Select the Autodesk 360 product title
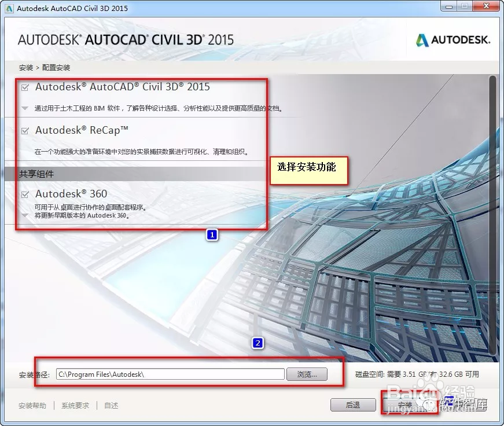Screen dimensions: 504x426 tap(71, 194)
